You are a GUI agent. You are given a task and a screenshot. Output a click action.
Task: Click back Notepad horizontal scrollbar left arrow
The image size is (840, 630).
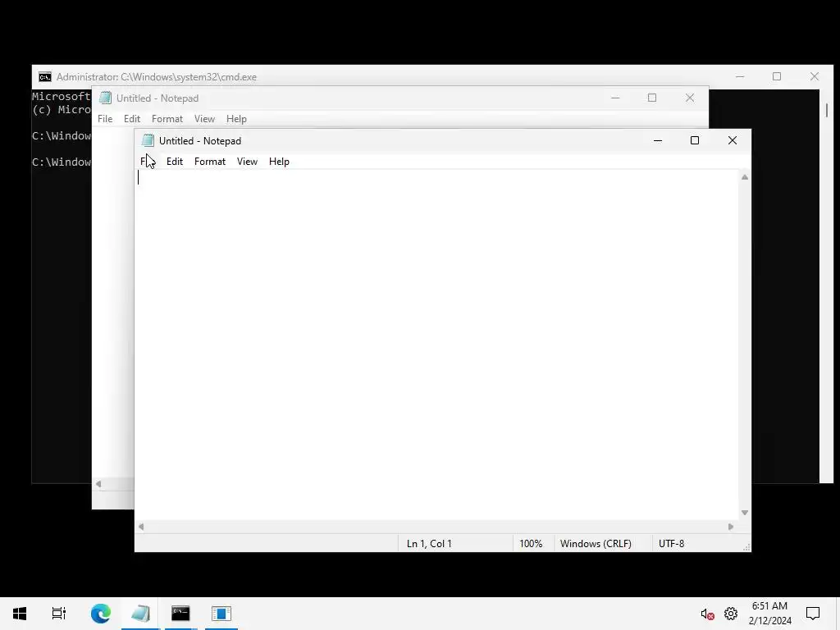click(x=98, y=484)
